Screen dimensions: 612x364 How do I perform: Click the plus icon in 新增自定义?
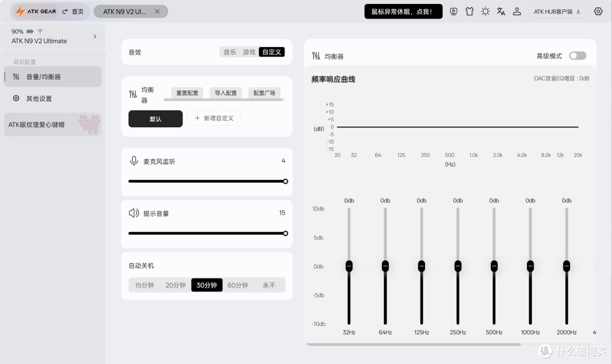(197, 118)
